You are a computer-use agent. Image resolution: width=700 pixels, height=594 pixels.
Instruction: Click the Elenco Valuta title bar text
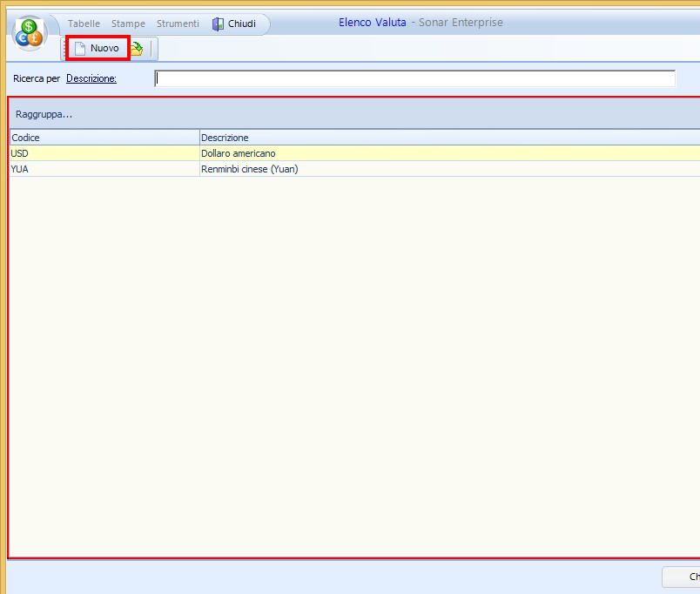point(372,23)
